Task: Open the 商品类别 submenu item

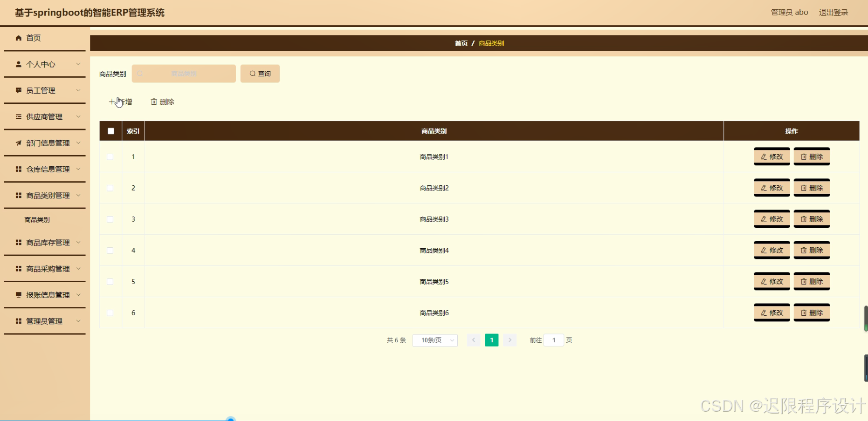Action: 37,219
